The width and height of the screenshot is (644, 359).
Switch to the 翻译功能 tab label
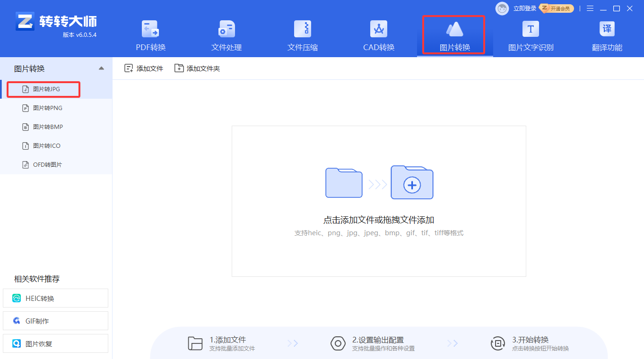[607, 47]
